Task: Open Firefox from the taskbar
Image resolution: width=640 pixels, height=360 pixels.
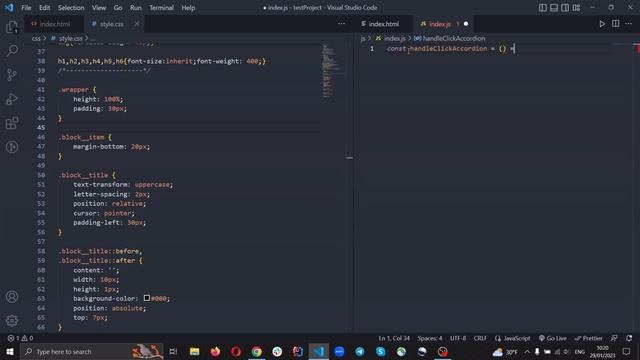Action: click(215, 351)
